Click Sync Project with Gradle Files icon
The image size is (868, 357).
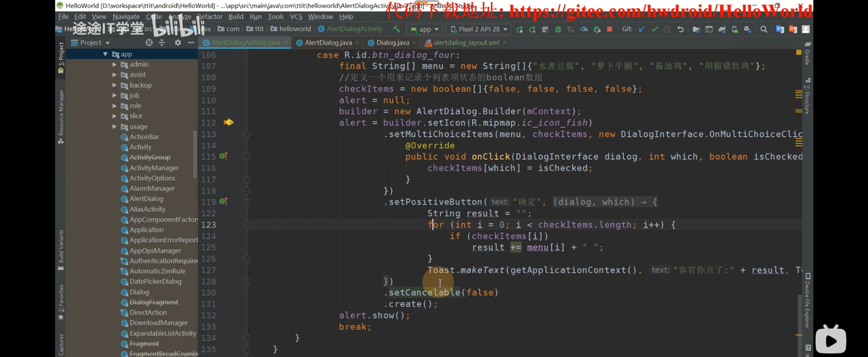(722, 29)
